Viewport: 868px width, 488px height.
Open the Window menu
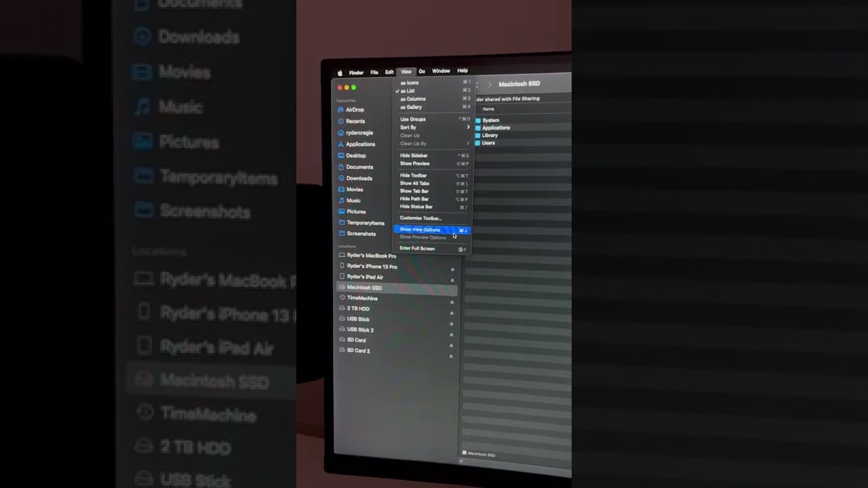441,71
